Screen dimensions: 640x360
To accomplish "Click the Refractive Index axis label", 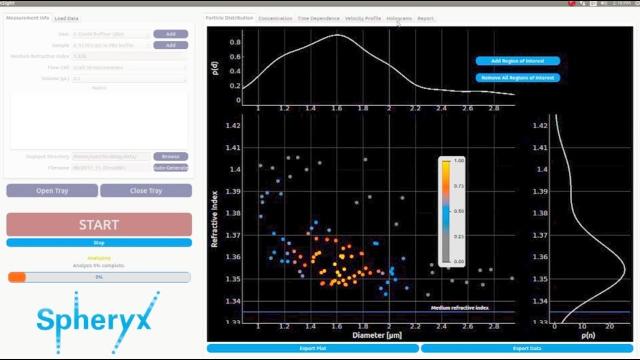I will pos(214,219).
